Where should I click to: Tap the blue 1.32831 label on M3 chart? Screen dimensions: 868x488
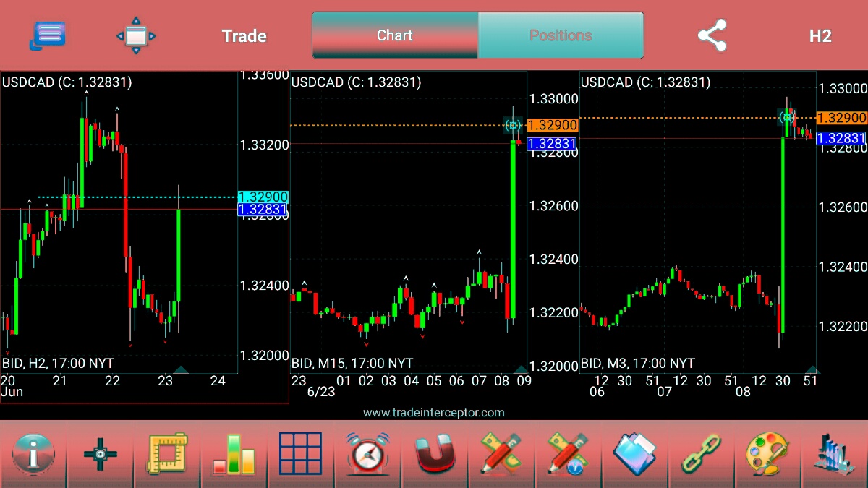point(841,138)
